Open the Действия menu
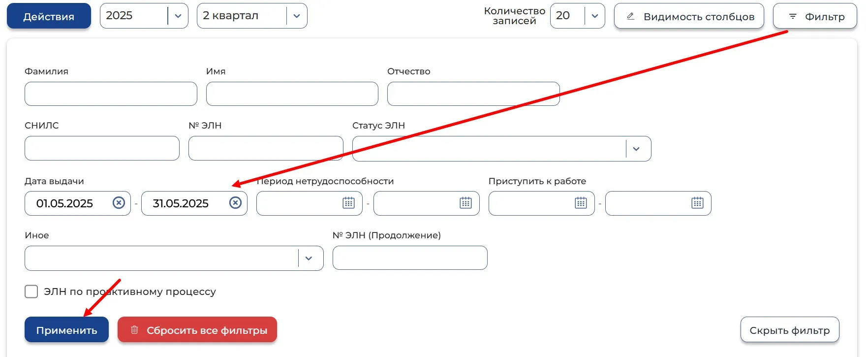 pyautogui.click(x=49, y=16)
